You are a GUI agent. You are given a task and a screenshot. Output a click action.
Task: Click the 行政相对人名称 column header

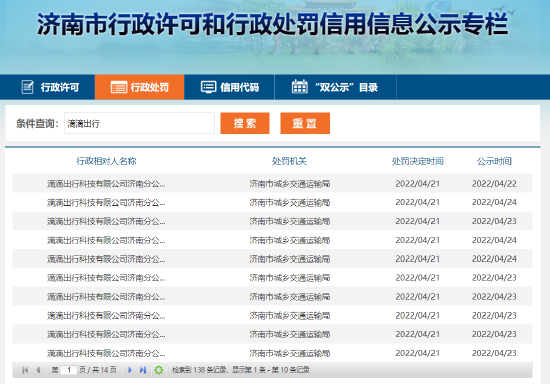pyautogui.click(x=106, y=161)
